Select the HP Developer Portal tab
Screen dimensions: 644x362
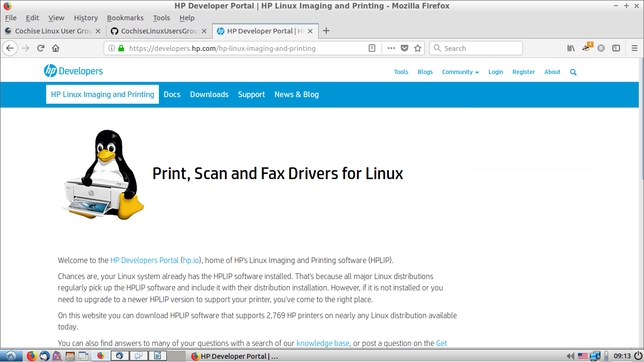(x=265, y=31)
